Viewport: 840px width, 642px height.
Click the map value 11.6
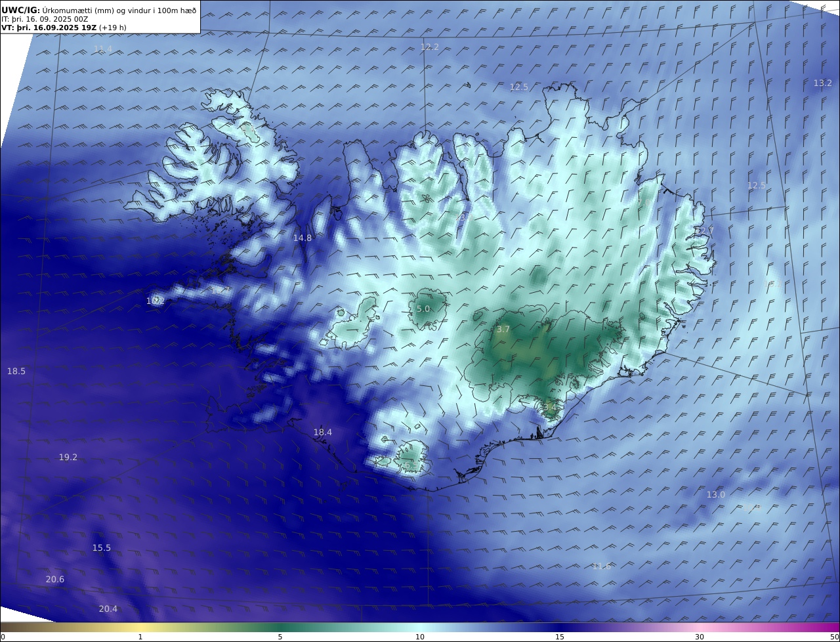[x=602, y=567]
